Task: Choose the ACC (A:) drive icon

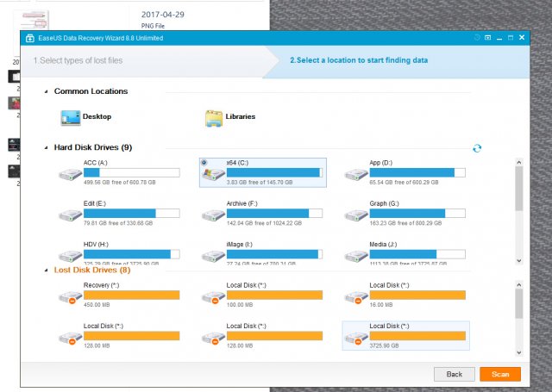Action: click(69, 175)
